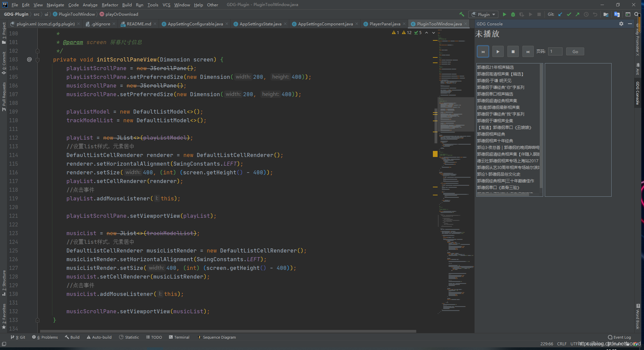Viewport: 644px width, 350px height.
Task: Open the Refactor menu
Action: click(110, 5)
